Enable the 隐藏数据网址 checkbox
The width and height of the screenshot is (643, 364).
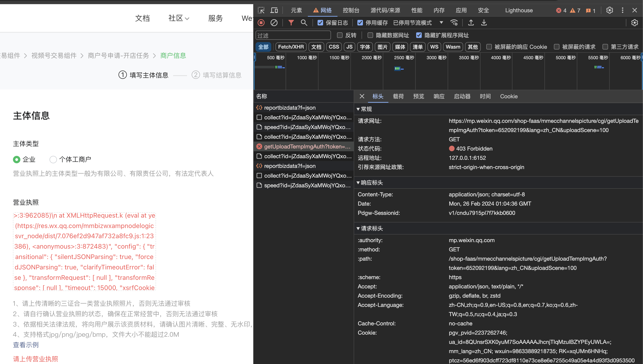click(x=370, y=35)
